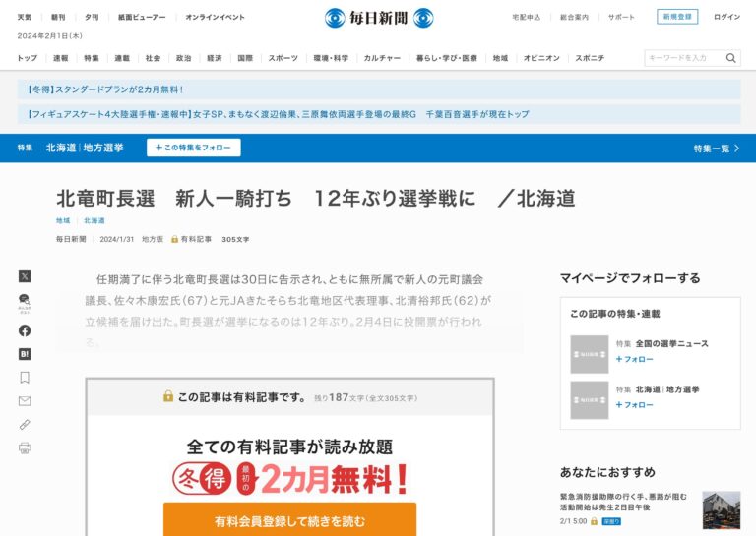Screen dimensions: 756x536
Task: Share article on Facebook
Action: click(25, 330)
